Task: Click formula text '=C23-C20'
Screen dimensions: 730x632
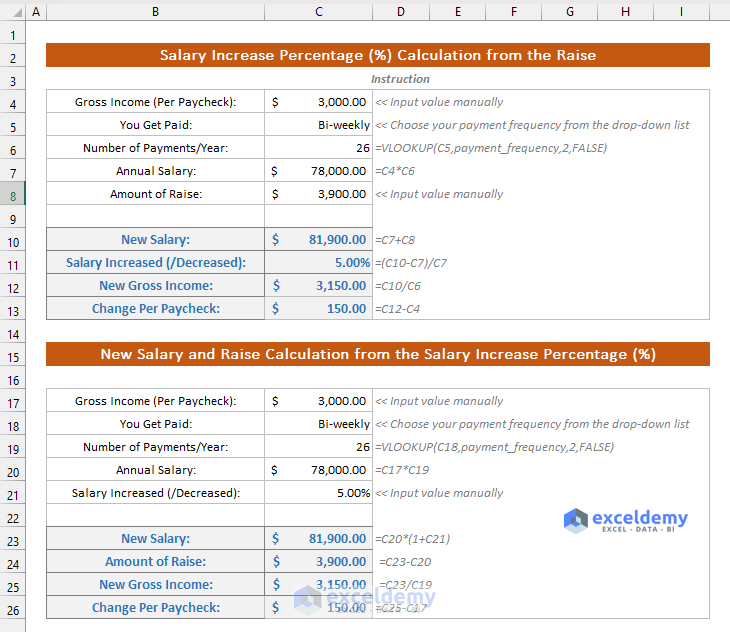Action: click(x=405, y=562)
